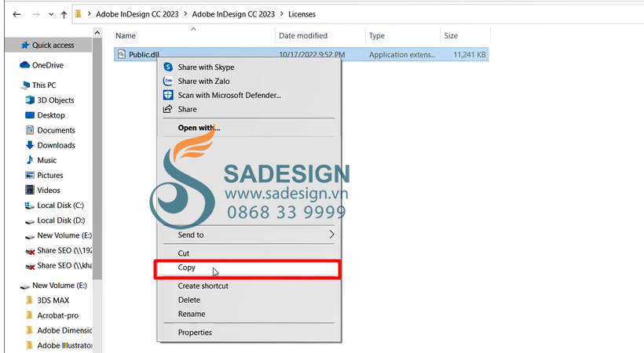Viewport: 644px width, 353px height.
Task: Click the folder icon in address bar
Action: (x=78, y=14)
